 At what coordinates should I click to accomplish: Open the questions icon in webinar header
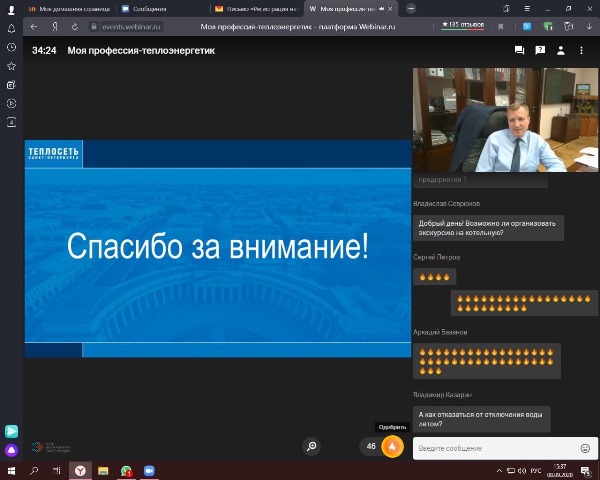[x=541, y=49]
